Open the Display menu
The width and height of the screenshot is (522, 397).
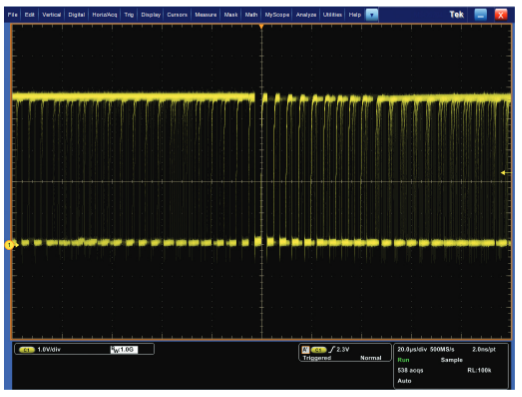click(151, 15)
